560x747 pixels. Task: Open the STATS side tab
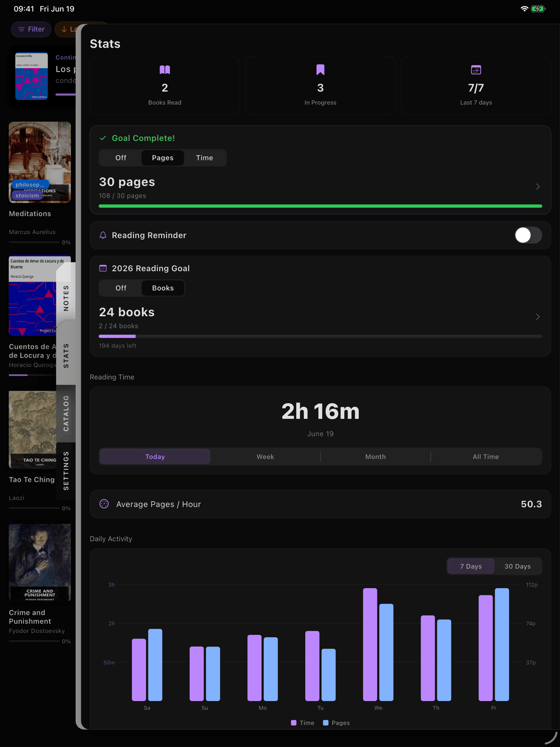[66, 356]
